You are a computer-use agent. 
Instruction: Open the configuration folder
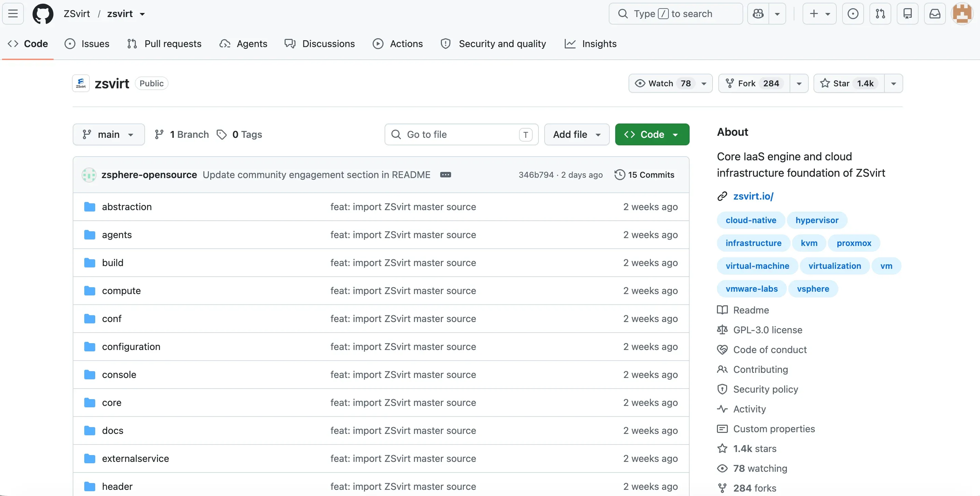(x=131, y=347)
